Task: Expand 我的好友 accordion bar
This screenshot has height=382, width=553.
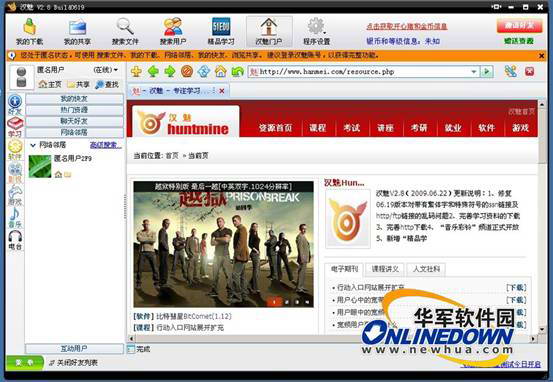Action: (x=74, y=99)
